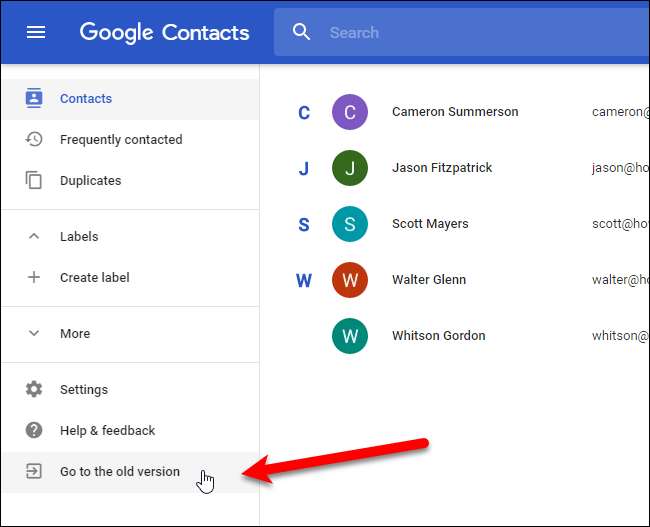Open contact Cameron Summerson
The width and height of the screenshot is (650, 527).
[x=455, y=112]
